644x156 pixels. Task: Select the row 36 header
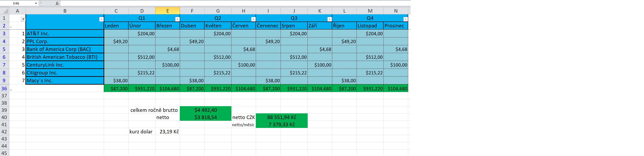pos(4,88)
